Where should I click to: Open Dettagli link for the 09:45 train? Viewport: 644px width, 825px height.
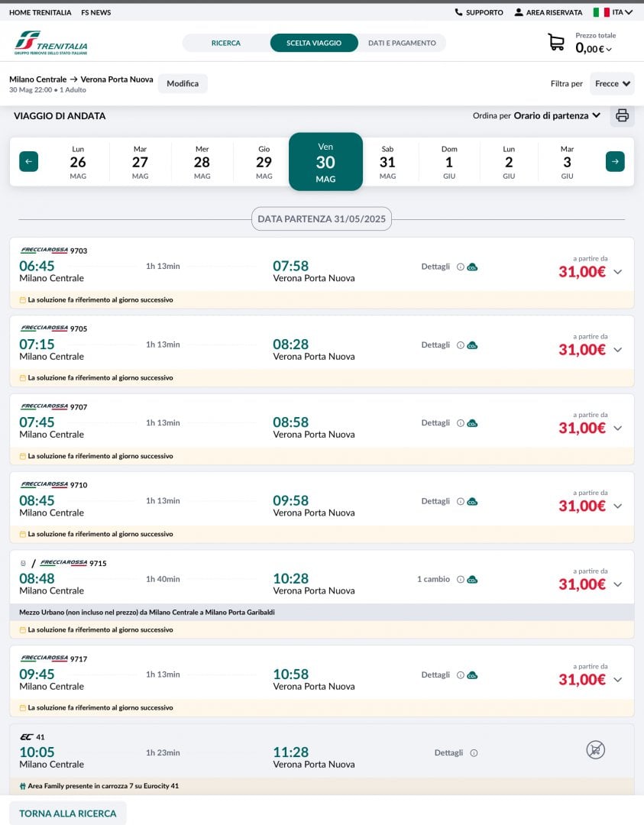point(435,675)
